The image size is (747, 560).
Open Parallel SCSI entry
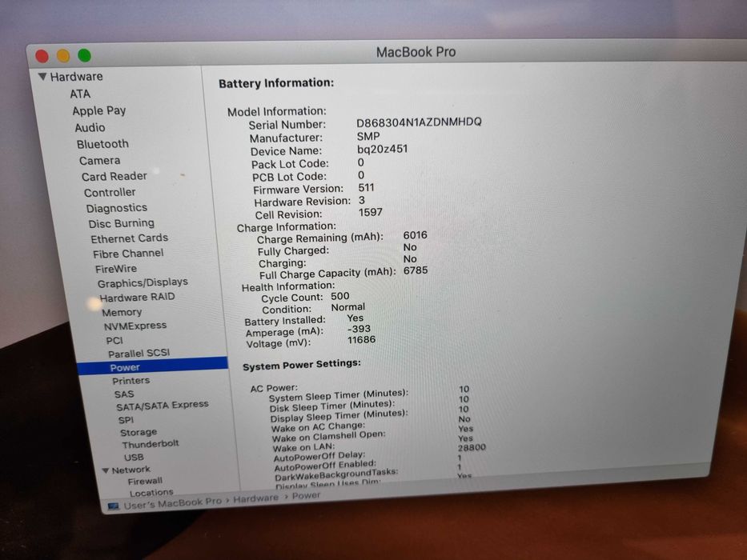(x=139, y=354)
